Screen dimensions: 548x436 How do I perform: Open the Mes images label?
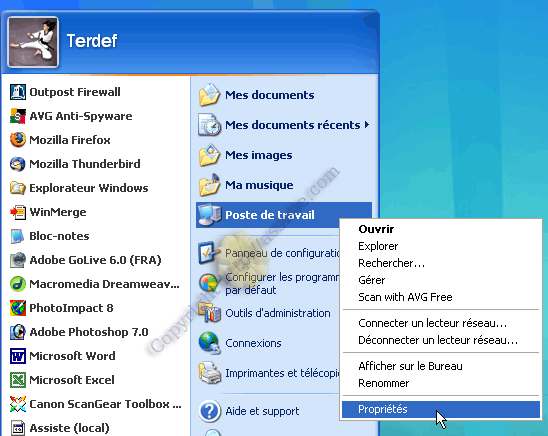pos(259,155)
